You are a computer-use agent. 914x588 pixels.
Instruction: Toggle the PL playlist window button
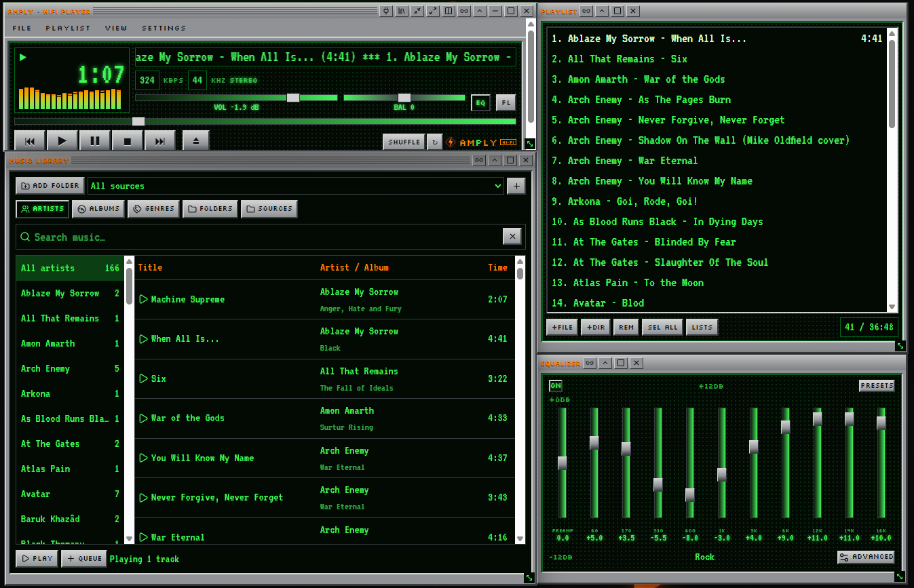[x=506, y=102]
